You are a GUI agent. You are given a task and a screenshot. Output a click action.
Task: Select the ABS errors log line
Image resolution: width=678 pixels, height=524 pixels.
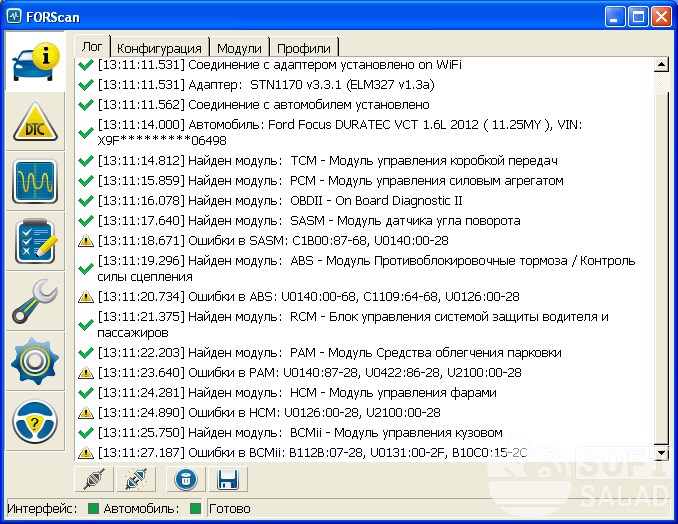(x=308, y=297)
